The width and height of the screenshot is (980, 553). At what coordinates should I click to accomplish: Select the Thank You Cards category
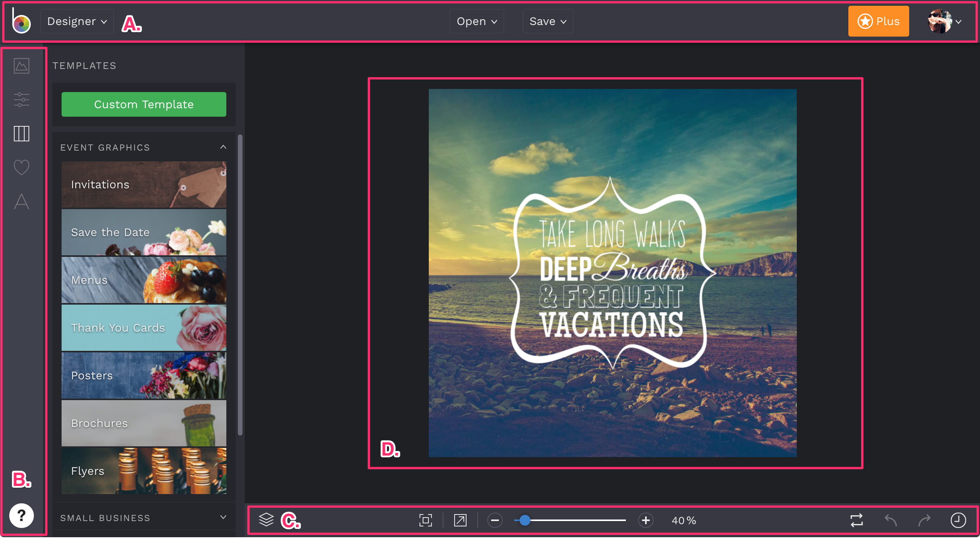(144, 328)
